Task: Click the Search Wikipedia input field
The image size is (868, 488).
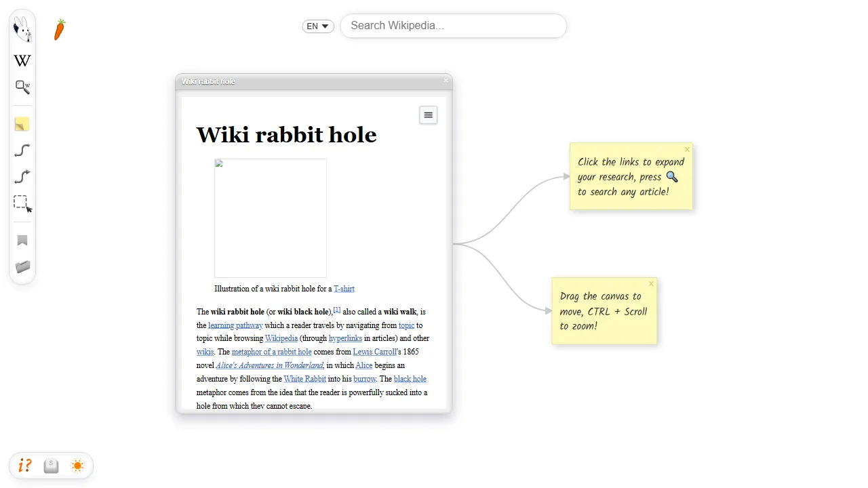Action: tap(453, 26)
